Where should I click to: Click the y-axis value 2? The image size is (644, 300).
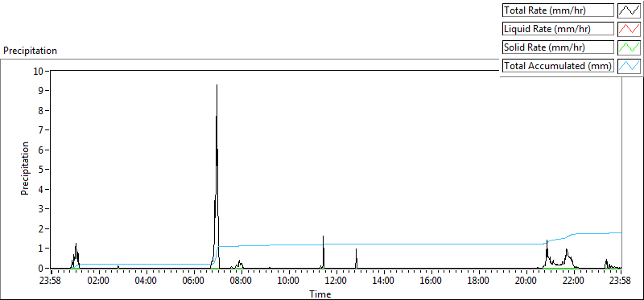point(41,228)
